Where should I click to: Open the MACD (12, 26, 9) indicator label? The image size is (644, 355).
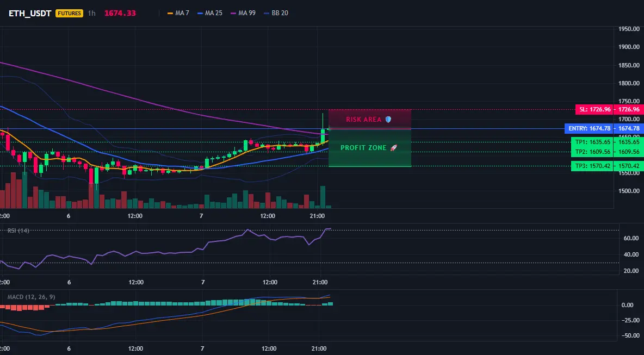pos(31,297)
